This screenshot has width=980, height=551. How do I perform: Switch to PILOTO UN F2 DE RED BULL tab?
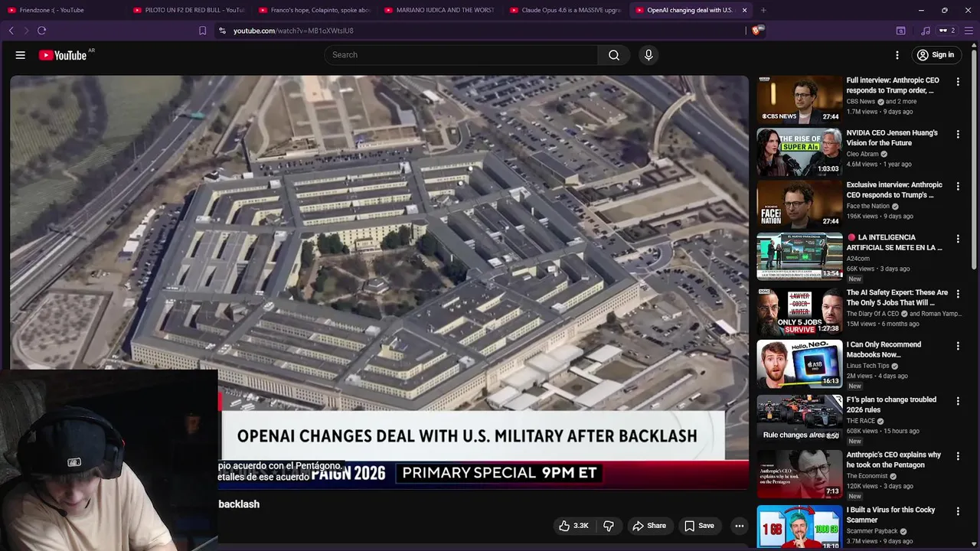(x=188, y=10)
